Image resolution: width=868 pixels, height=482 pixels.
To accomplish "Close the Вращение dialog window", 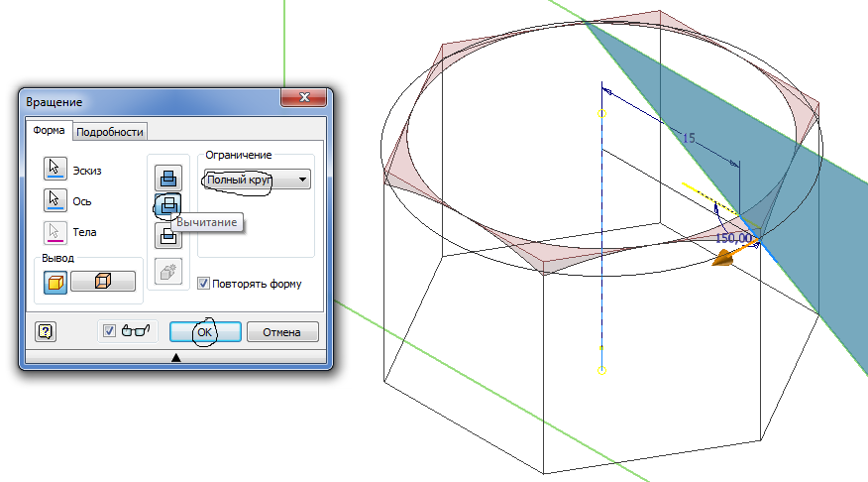I will pos(303,99).
